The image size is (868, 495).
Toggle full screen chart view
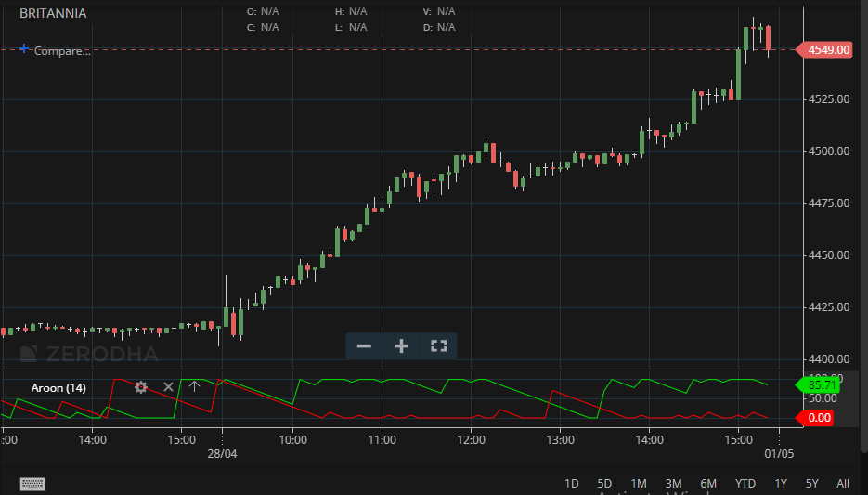[438, 346]
